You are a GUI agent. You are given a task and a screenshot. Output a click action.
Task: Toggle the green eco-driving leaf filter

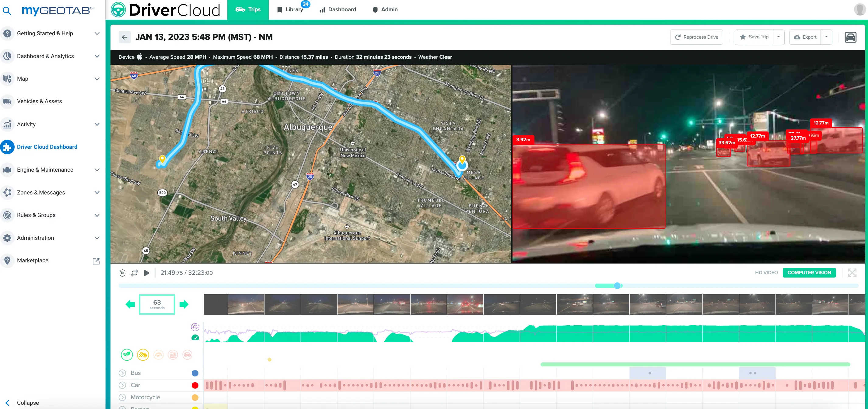[x=127, y=355]
